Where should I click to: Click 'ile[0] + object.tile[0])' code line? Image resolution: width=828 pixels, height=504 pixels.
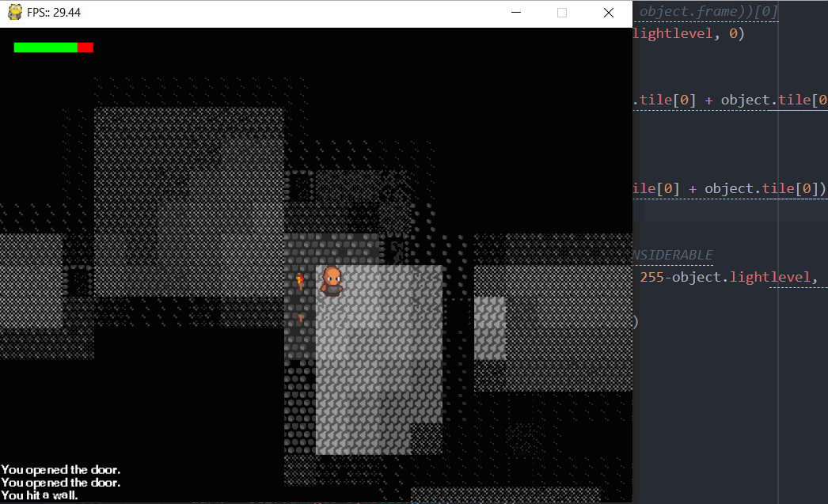729,188
